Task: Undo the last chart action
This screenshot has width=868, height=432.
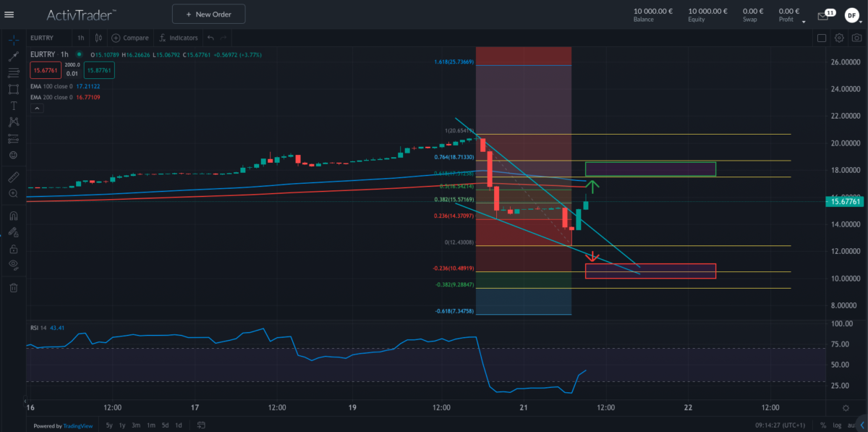Action: coord(210,38)
